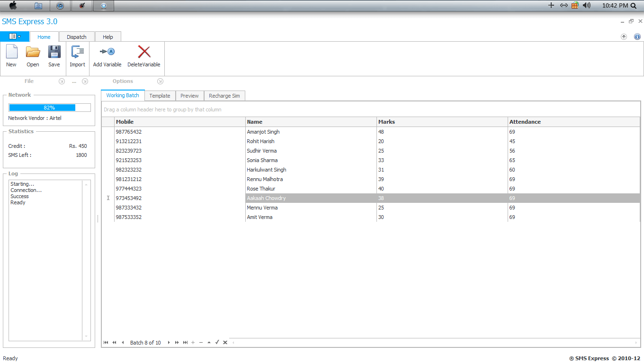The image size is (644, 364).
Task: Open the application menu dropdown
Action: tap(15, 36)
